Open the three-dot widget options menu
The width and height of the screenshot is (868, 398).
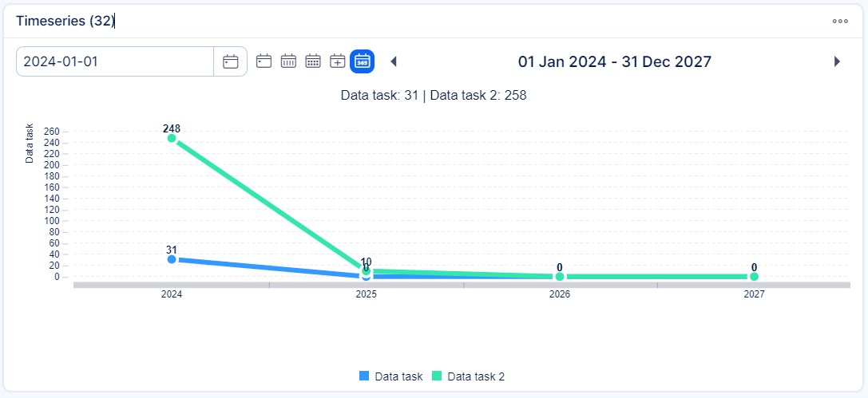840,22
